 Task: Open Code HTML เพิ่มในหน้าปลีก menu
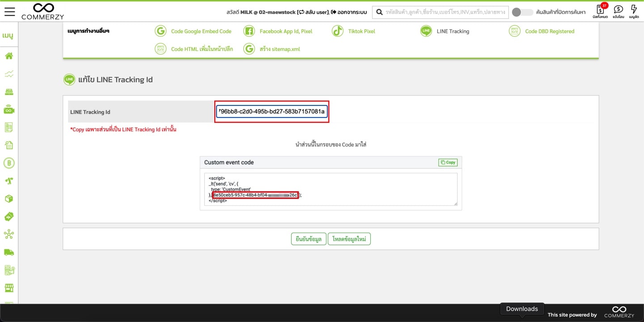(x=202, y=49)
